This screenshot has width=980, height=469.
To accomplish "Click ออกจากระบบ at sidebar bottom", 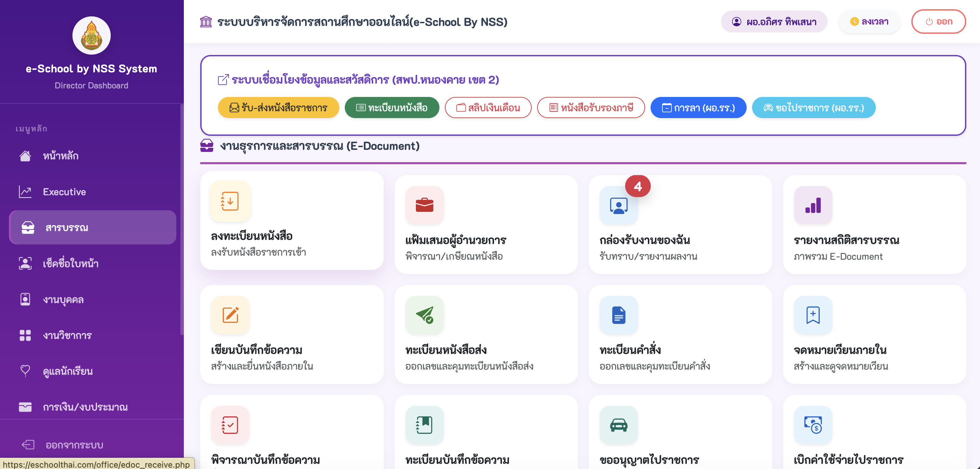I will pos(93,445).
